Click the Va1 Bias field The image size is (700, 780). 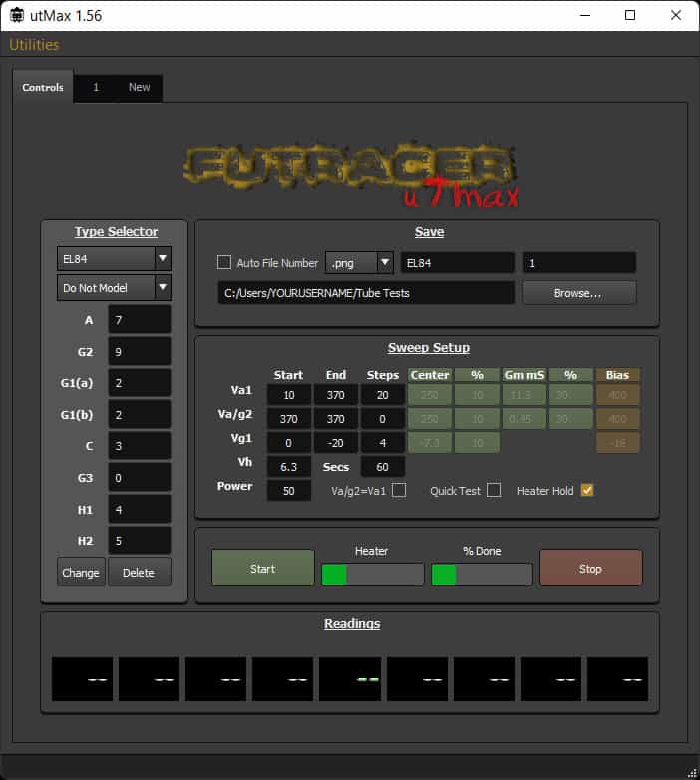[x=617, y=395]
